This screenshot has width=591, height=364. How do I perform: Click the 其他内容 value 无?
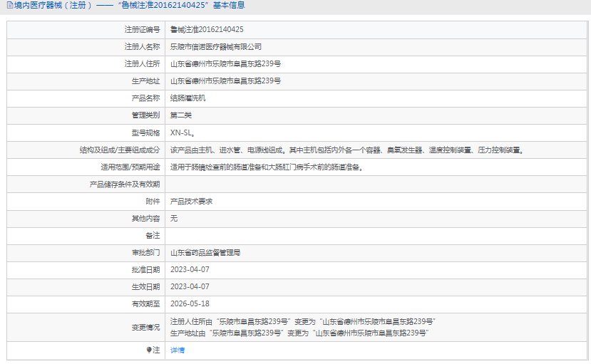174,218
